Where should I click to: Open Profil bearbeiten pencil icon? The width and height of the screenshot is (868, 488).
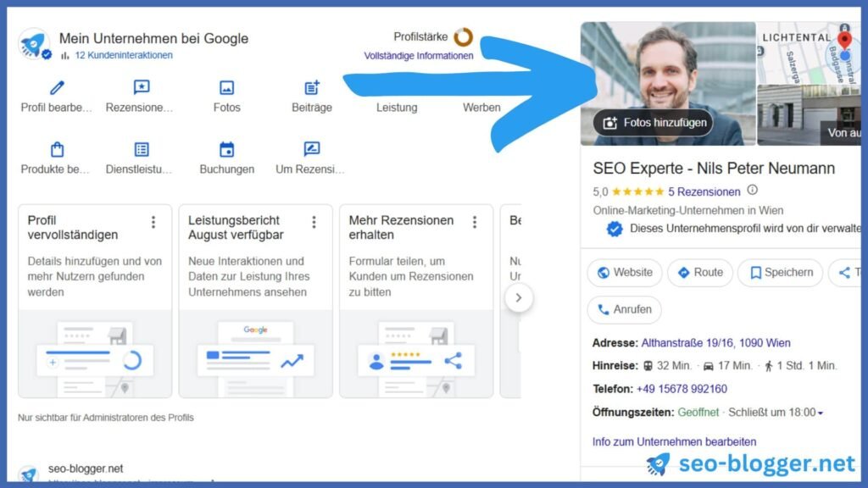57,87
